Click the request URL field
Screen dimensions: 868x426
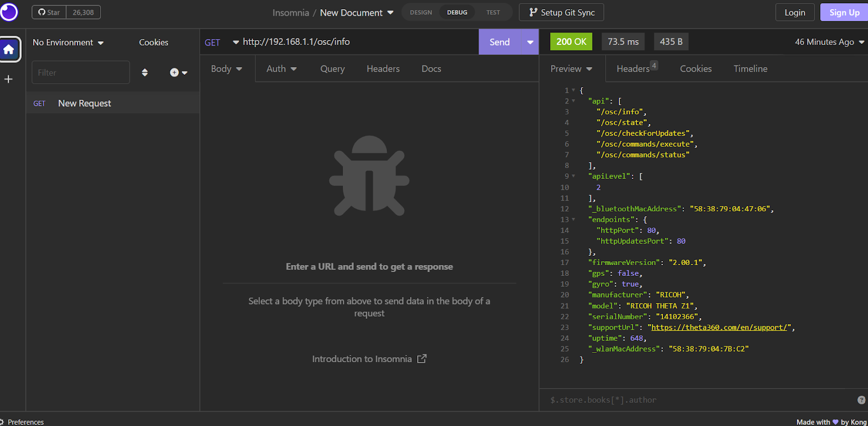pos(359,42)
